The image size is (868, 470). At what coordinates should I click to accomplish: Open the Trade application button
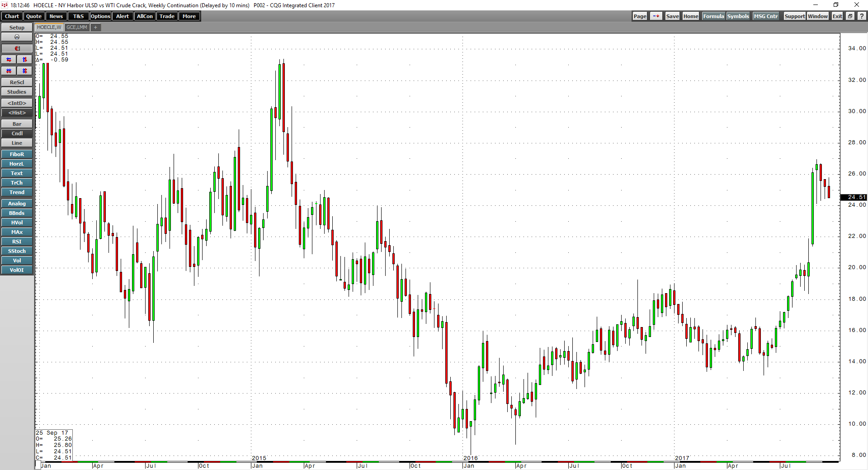(x=167, y=16)
